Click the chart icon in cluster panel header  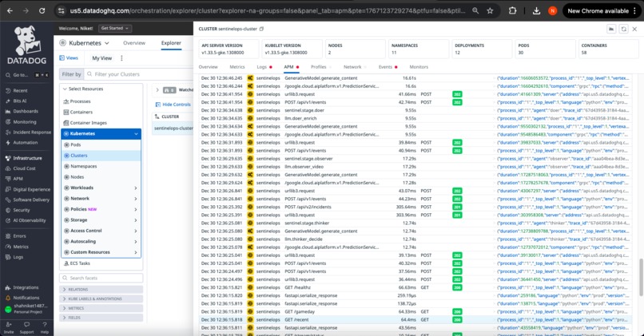click(611, 29)
